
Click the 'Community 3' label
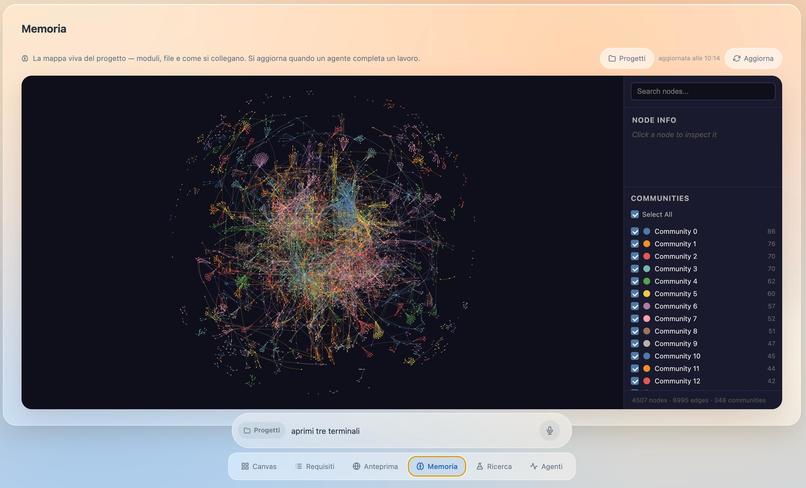tap(675, 269)
